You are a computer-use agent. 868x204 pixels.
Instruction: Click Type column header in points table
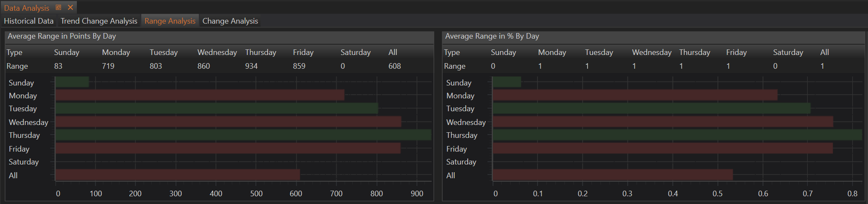15,52
